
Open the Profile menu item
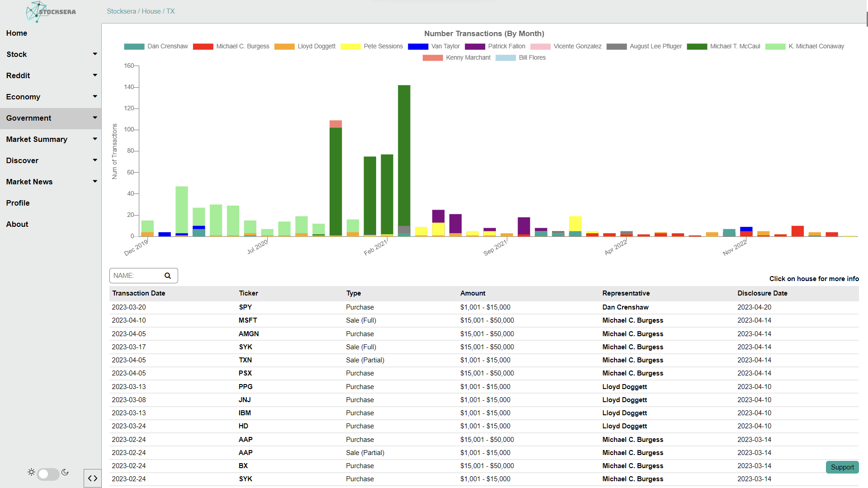tap(18, 203)
